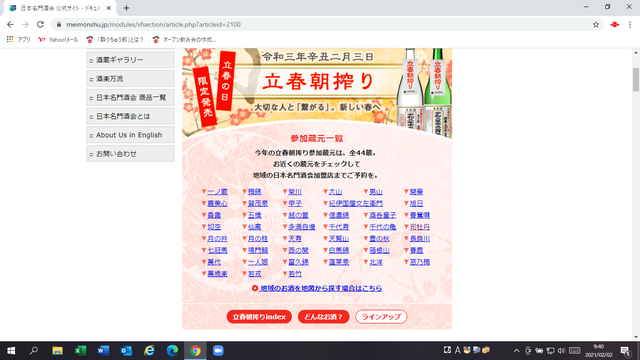The width and height of the screenshot is (640, 360).
Task: Toggle the IME input mode A indicator
Action: coord(458,350)
